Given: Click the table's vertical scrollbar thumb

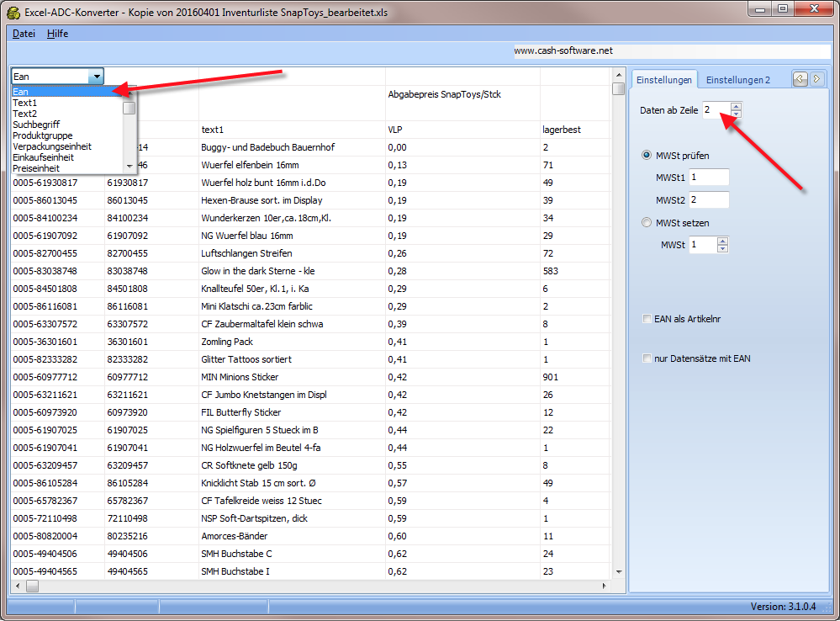Looking at the screenshot, I should [x=618, y=88].
